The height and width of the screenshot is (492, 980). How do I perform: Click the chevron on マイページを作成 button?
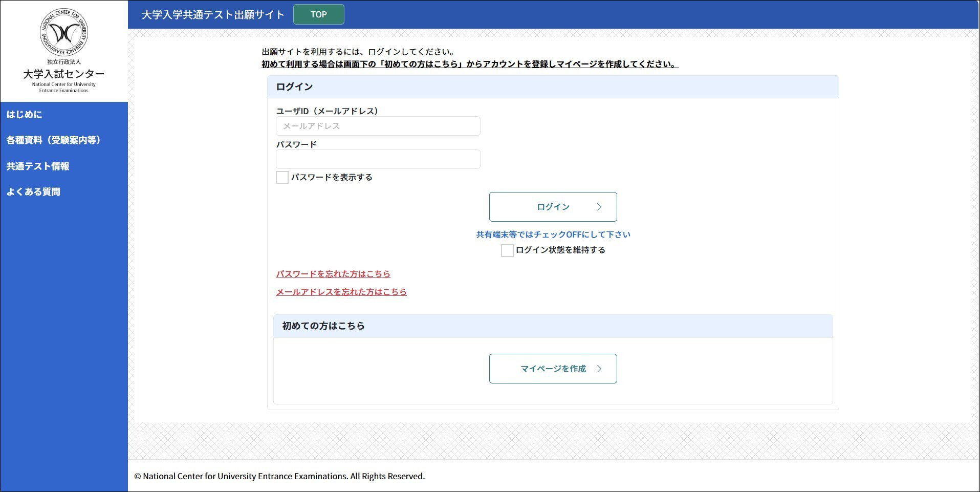tap(599, 369)
